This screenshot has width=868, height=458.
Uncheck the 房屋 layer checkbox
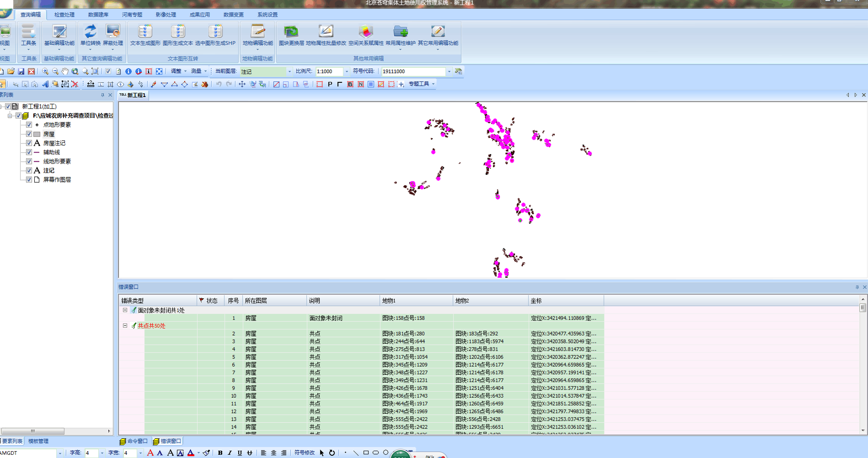[x=29, y=134]
